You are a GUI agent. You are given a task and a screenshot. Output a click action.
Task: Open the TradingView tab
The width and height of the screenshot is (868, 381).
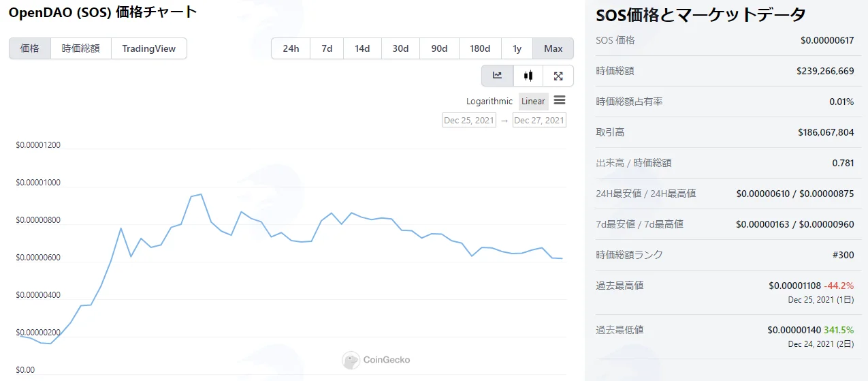149,48
